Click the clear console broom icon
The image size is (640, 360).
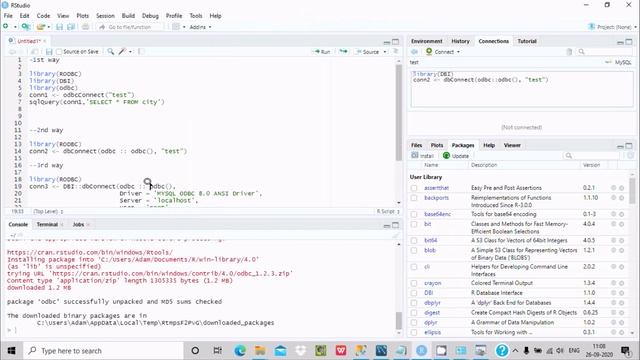395,236
